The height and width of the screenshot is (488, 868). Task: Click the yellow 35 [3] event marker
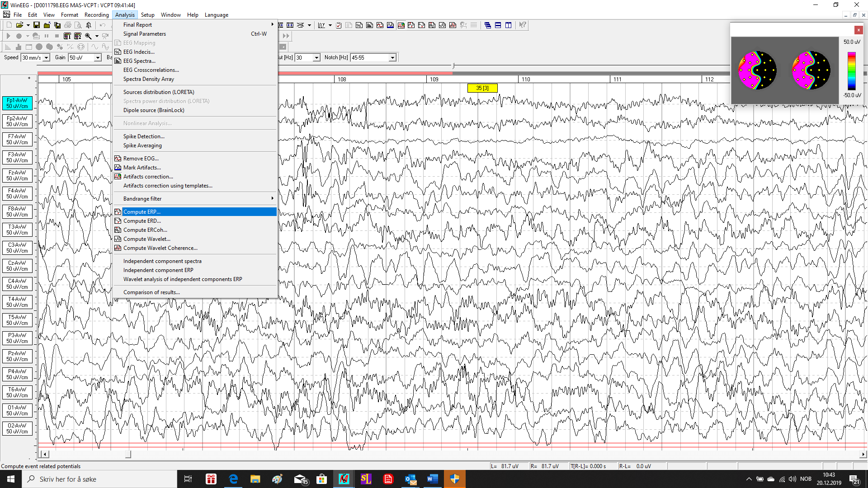482,88
